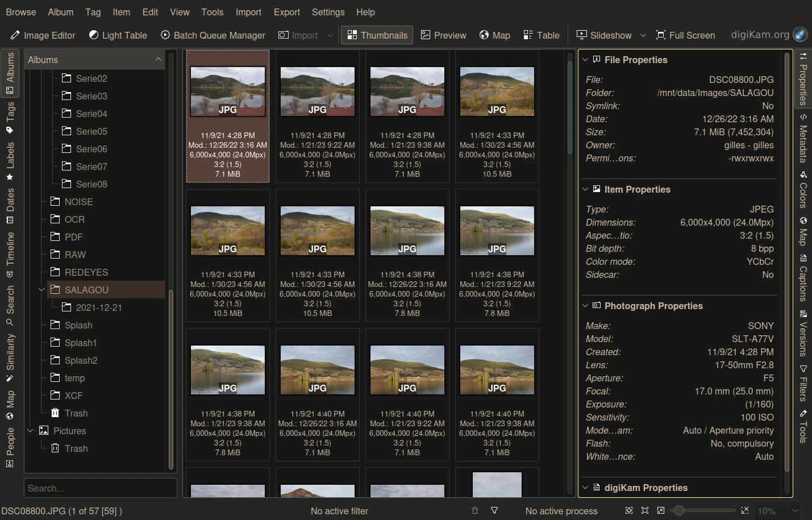
Task: Open the zoom percentage dropdown
Action: pyautogui.click(x=795, y=511)
